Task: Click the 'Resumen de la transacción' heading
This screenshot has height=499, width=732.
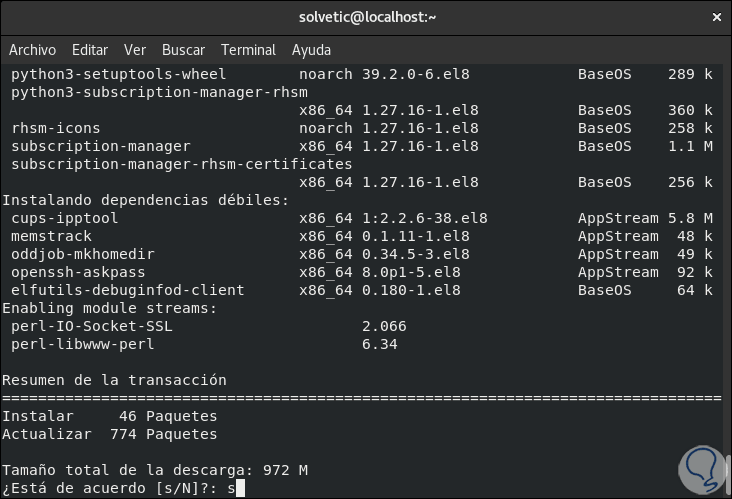Action: point(114,380)
